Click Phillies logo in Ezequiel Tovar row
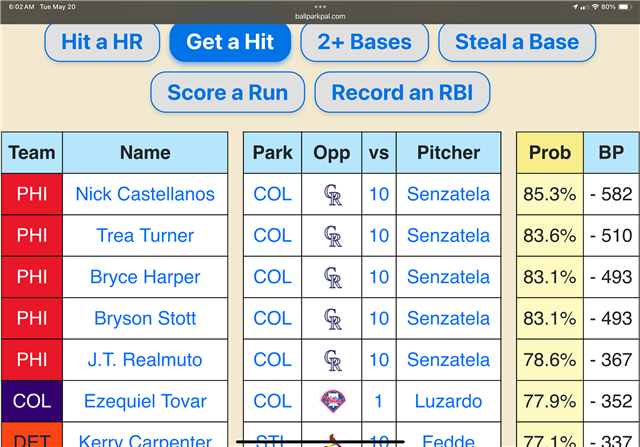 tap(333, 401)
